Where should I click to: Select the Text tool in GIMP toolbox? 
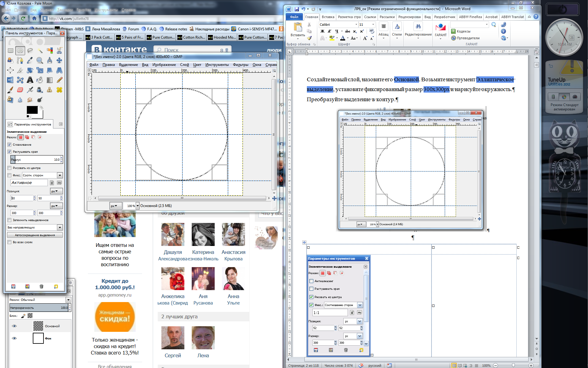point(30,80)
